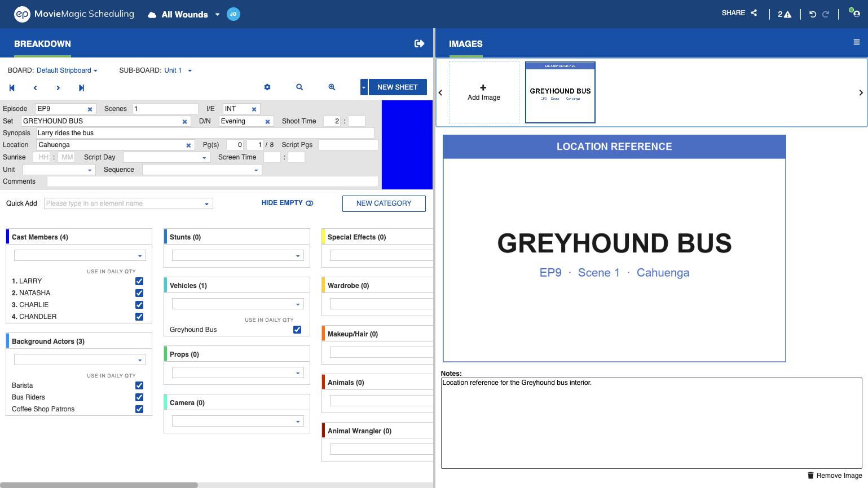Image resolution: width=868 pixels, height=488 pixels.
Task: Open the Images panel hamburger menu
Action: click(x=857, y=42)
